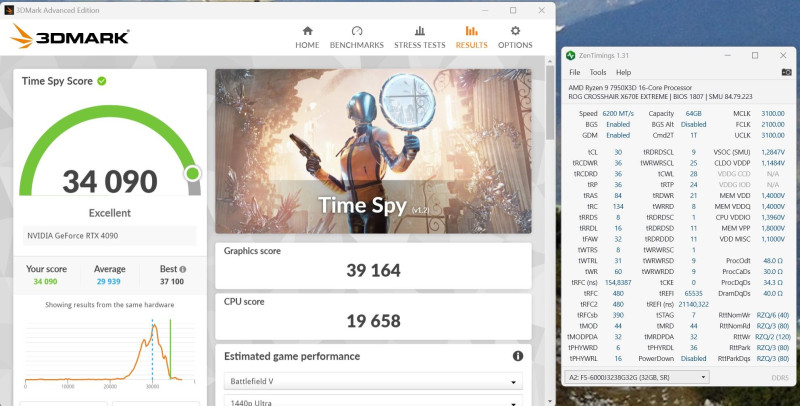The image size is (800, 406).
Task: Click the AMD Ryzen 9 7950X3D processor line
Action: (630, 88)
